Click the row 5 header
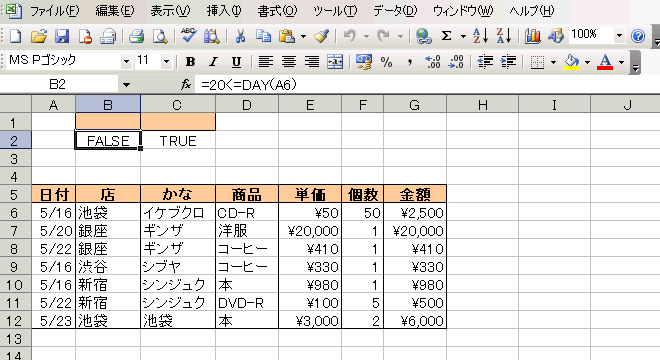Screen dimensions: 660x360 click(x=15, y=195)
